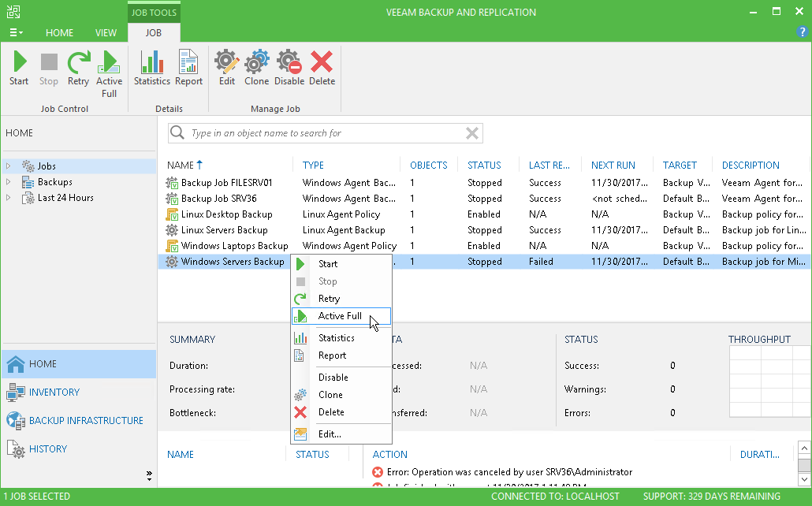The width and height of the screenshot is (812, 506).
Task: Select the Backup Job SRV36 row
Action: click(x=482, y=199)
